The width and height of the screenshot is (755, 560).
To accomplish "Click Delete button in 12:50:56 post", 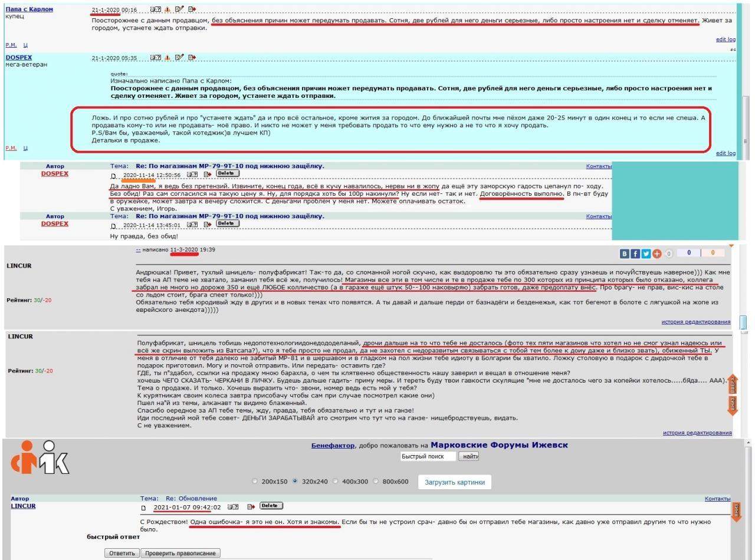I will (x=227, y=174).
